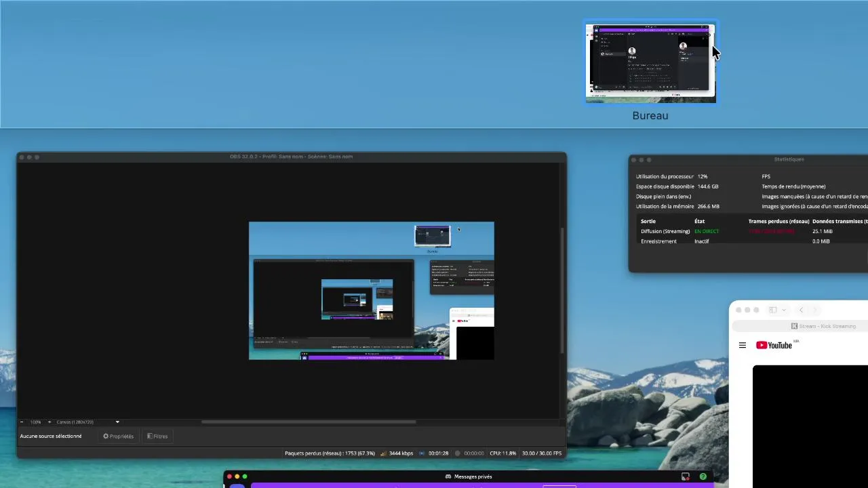Image resolution: width=868 pixels, height=488 pixels.
Task: Open source Propriétés in OBS
Action: [x=118, y=436]
